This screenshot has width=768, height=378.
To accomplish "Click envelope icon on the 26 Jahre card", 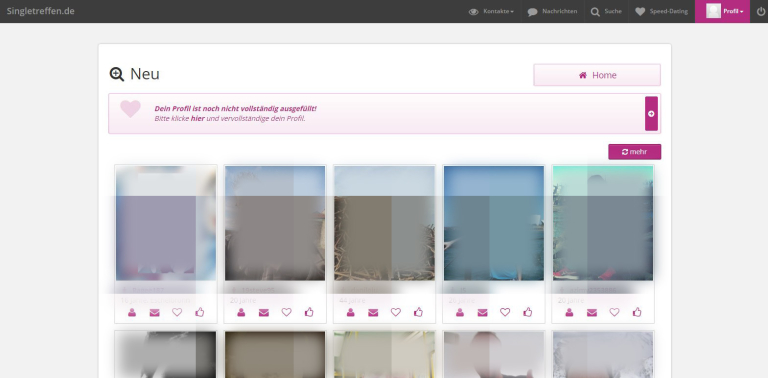I will pyautogui.click(x=482, y=312).
